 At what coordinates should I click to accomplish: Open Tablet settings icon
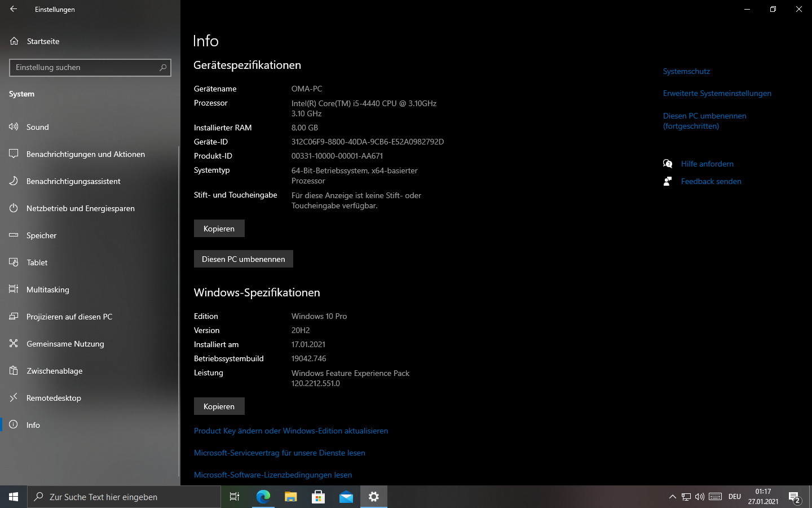tap(14, 262)
